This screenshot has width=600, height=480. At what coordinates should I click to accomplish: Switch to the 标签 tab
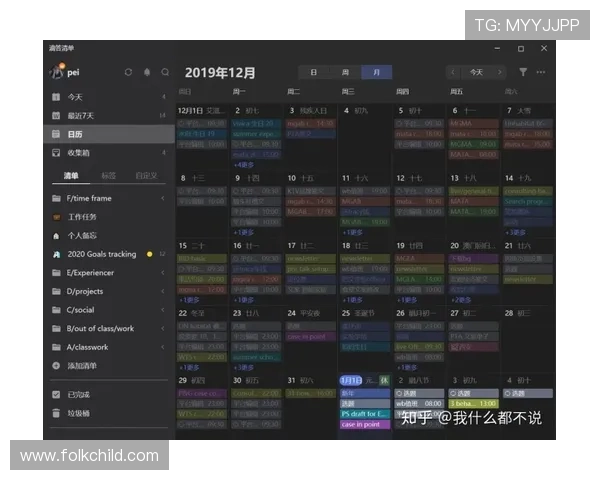click(108, 176)
